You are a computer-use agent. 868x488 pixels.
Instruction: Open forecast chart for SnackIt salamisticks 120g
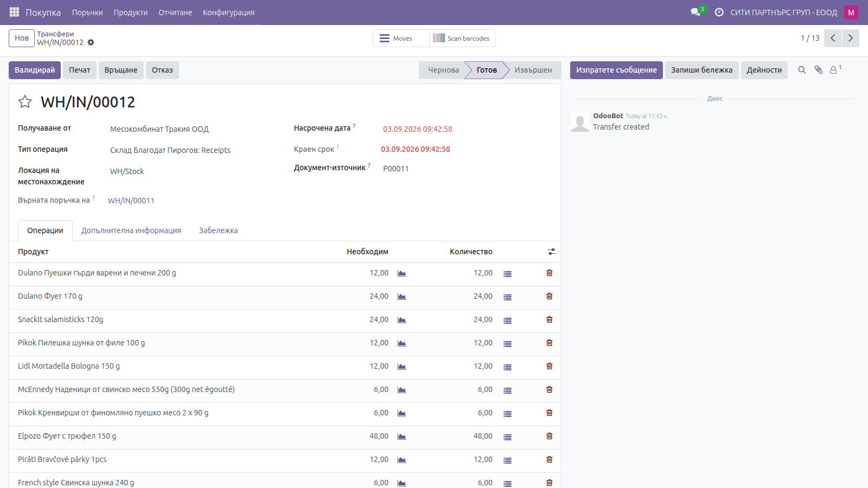pos(401,320)
